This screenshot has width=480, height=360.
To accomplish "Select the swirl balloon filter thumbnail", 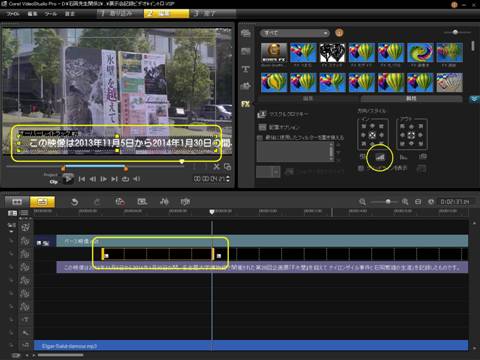I will click(x=420, y=53).
